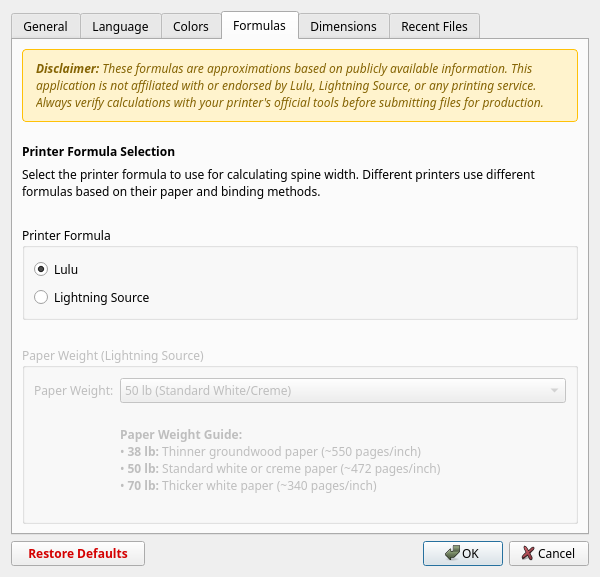
Task: Choose the Lightning Source radio button
Action: coord(41,297)
